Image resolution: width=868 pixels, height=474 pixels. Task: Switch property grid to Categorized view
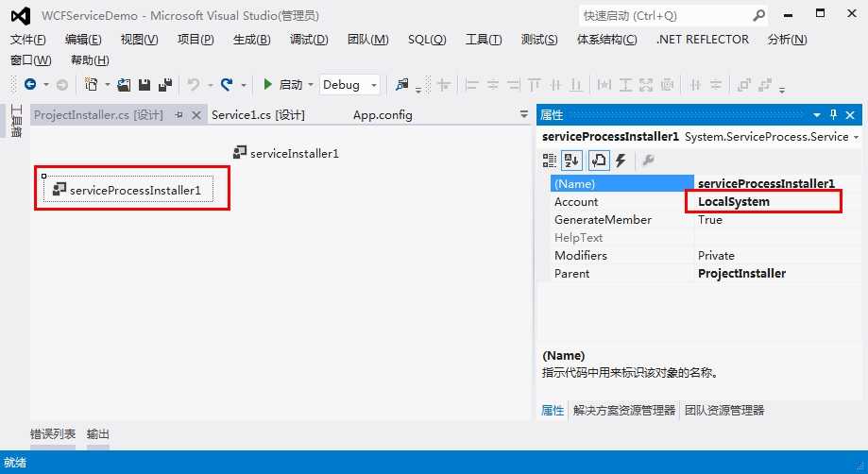tap(549, 161)
